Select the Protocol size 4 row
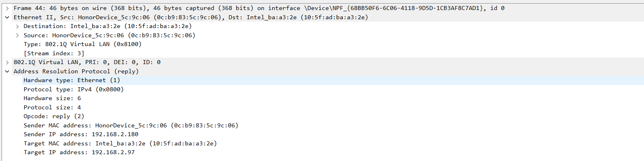 pyautogui.click(x=52, y=107)
